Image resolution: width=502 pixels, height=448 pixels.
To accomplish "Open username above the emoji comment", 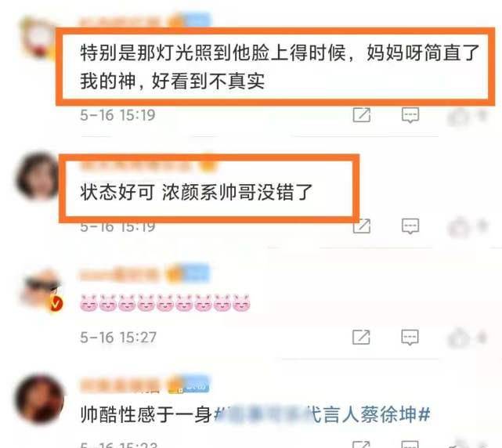I will [x=119, y=275].
